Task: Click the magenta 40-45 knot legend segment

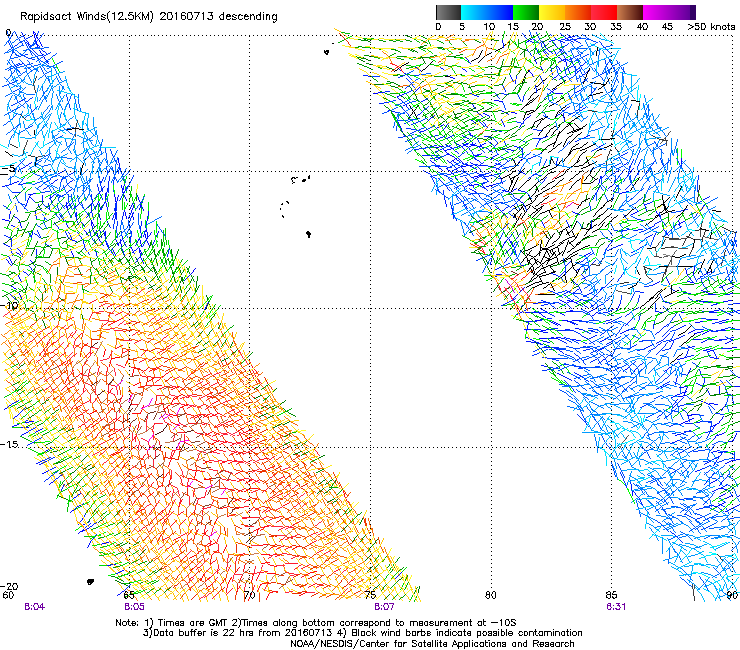Action: (x=656, y=12)
